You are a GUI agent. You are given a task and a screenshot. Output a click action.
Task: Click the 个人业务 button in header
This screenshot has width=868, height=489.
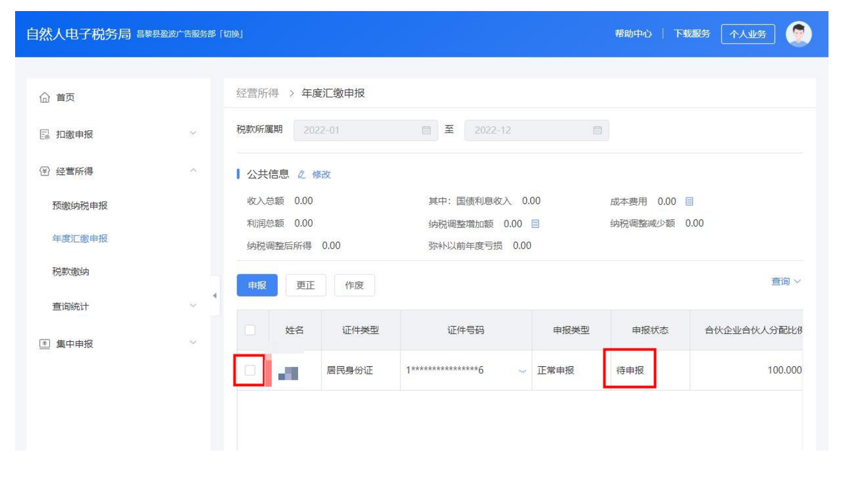pyautogui.click(x=748, y=34)
